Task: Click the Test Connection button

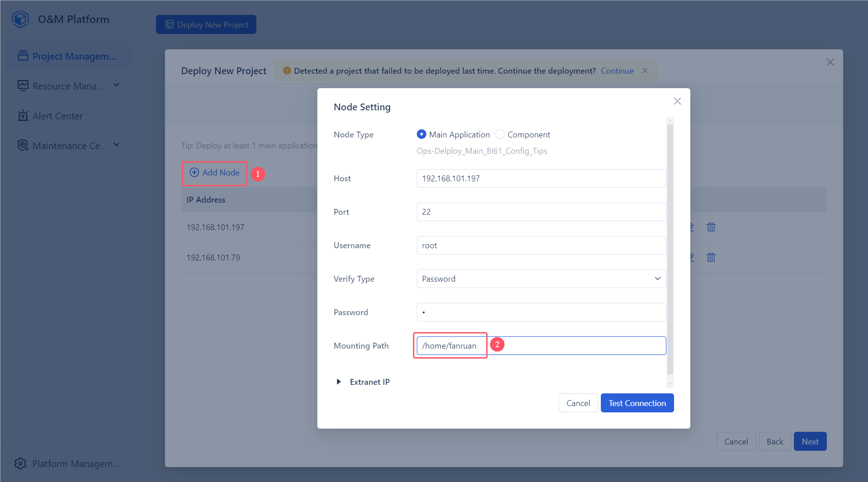Action: pyautogui.click(x=637, y=403)
